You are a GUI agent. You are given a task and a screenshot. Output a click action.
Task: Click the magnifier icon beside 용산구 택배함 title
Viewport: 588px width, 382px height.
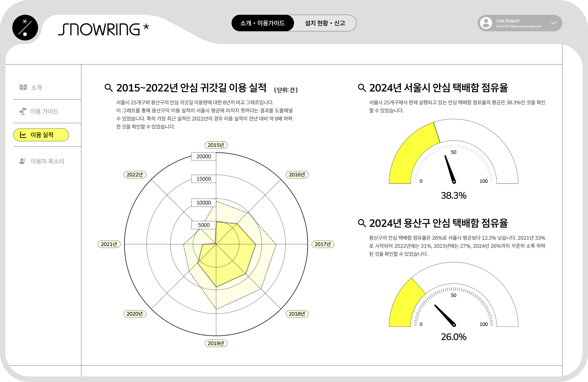tap(362, 223)
